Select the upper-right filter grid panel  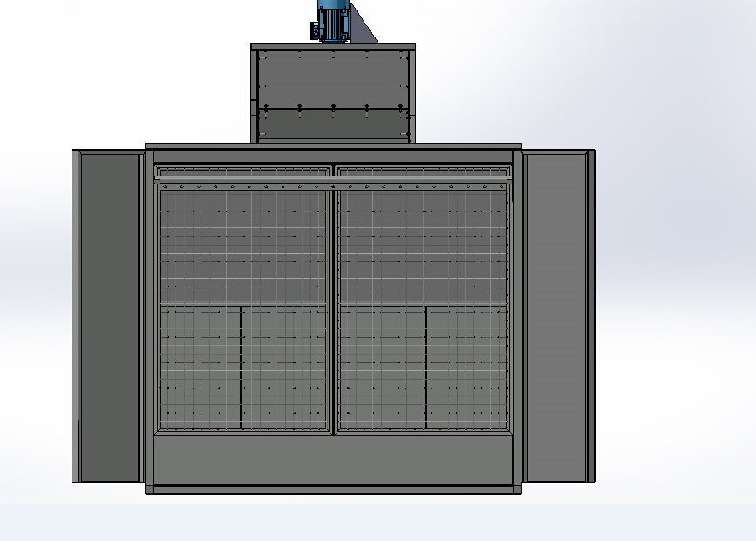tap(423, 247)
